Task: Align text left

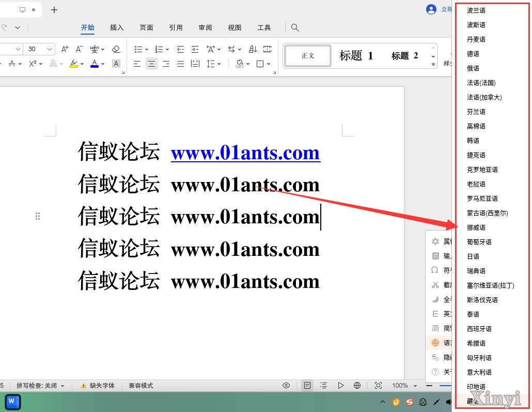Action: [137, 64]
